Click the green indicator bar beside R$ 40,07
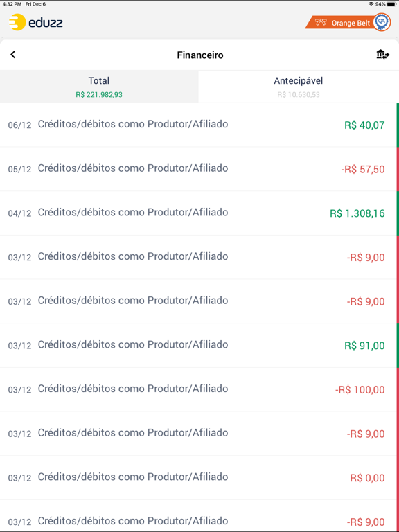The height and width of the screenshot is (532, 399). pos(398,125)
